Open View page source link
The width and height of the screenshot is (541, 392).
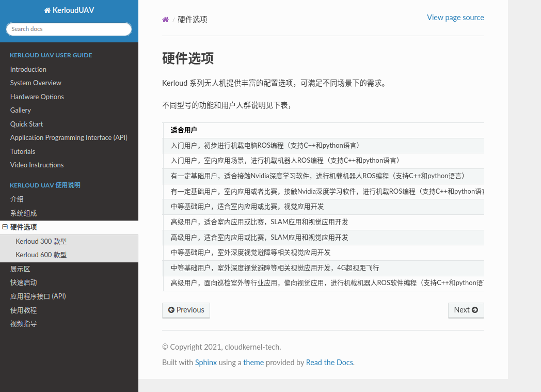455,18
